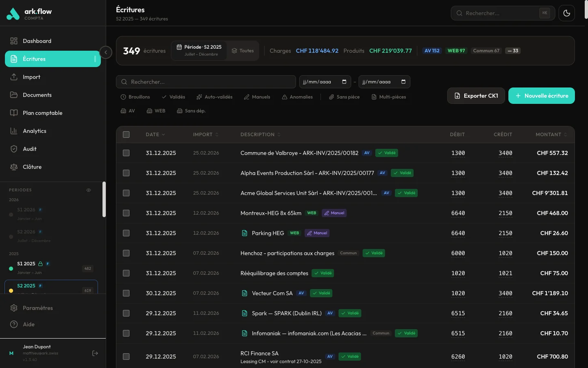Image resolution: width=588 pixels, height=368 pixels.
Task: Open the Période S2 2025 selector
Action: 199,50
